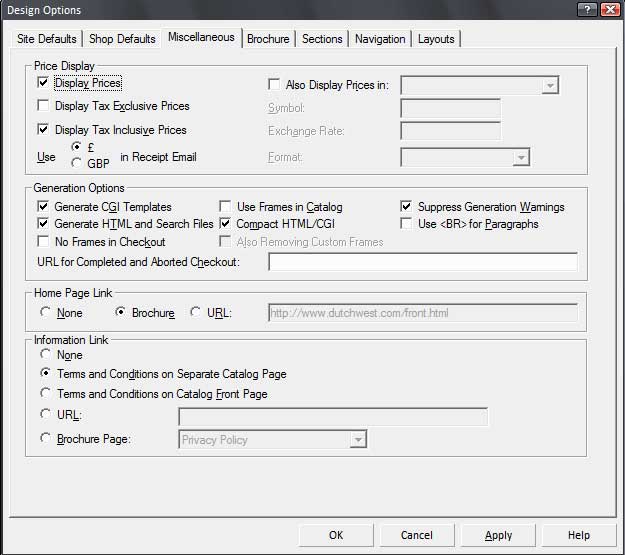Screen dimensions: 625x555
Task: Select the Brochure Page radio option
Action: [x=46, y=439]
